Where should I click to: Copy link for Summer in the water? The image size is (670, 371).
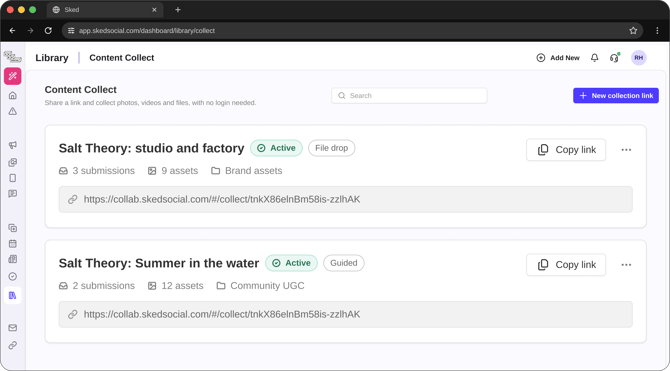point(566,265)
